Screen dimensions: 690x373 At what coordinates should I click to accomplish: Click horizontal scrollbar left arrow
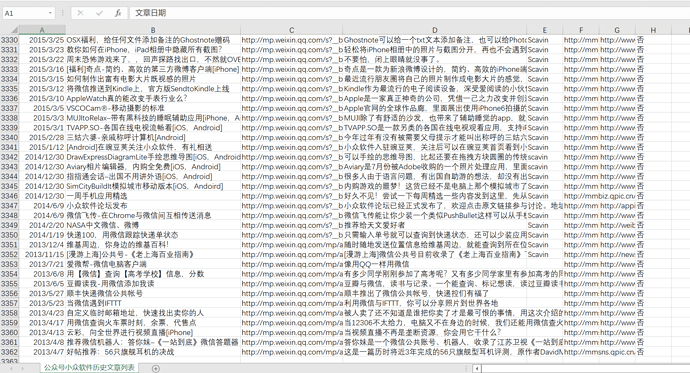[x=477, y=369]
